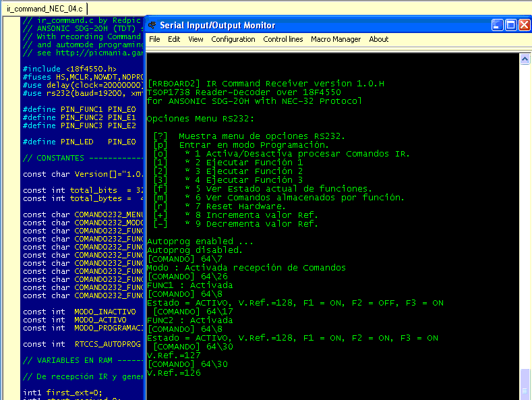Click the status line with 'F2 = OFF'
Viewport: 532px width, 400px height.
pyautogui.click(x=295, y=303)
